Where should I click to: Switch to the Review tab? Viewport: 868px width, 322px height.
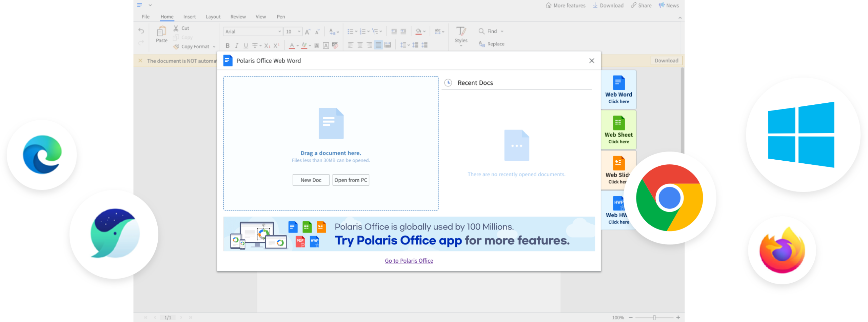pyautogui.click(x=238, y=17)
